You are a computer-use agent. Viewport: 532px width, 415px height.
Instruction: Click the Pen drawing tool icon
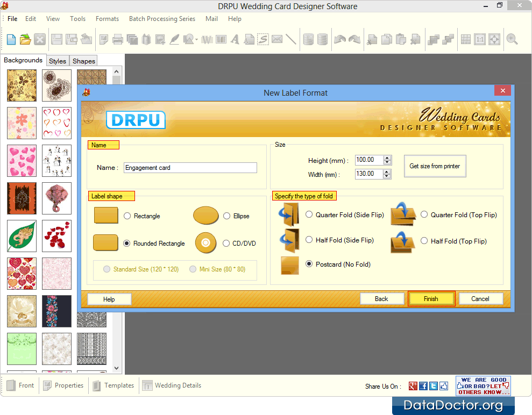[174, 40]
